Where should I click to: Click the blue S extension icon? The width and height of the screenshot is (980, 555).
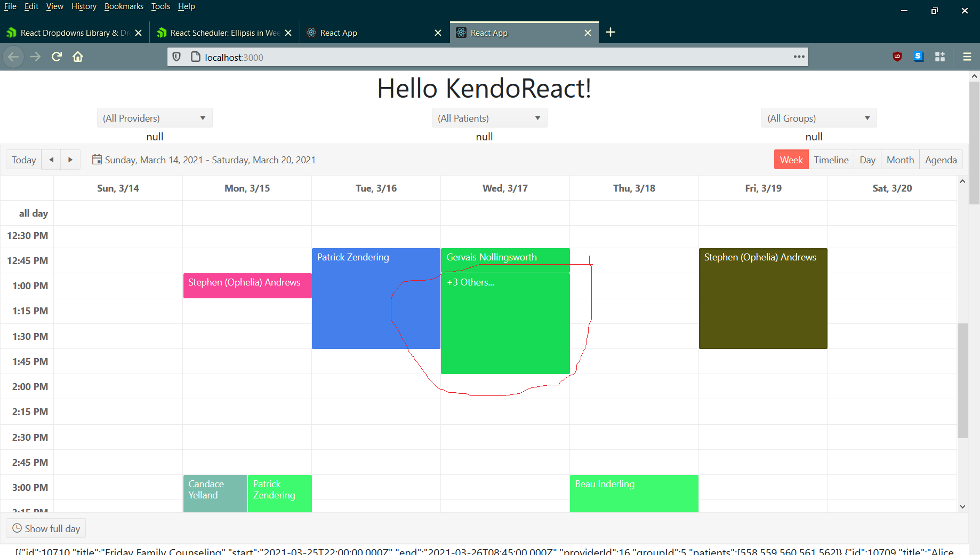point(918,57)
